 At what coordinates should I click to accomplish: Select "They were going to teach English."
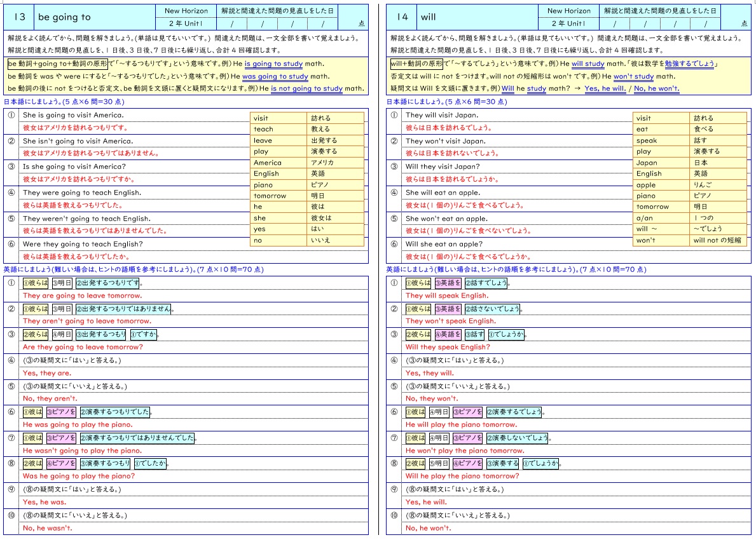click(x=82, y=193)
